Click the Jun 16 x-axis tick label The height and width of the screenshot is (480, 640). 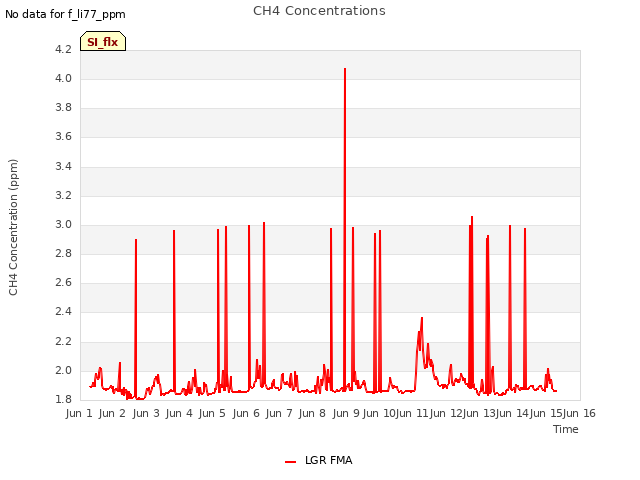coord(579,413)
